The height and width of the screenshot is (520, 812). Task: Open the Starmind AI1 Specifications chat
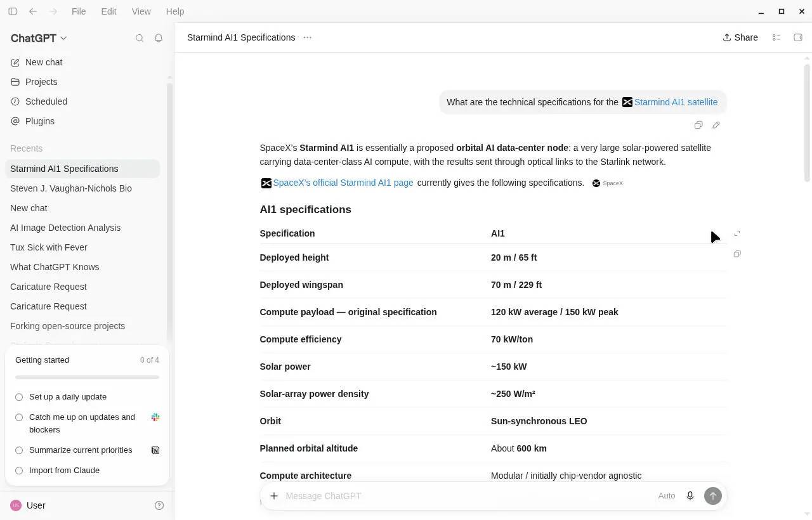pyautogui.click(x=82, y=169)
